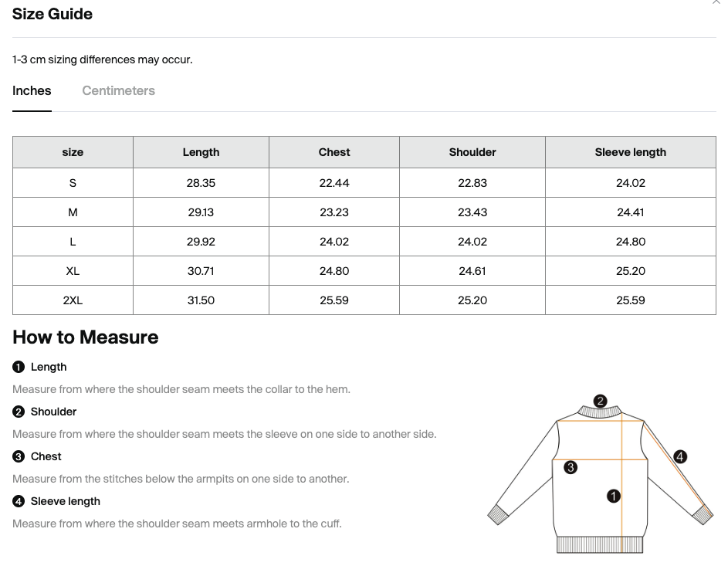Click the shoulder value 24.02 for L

click(x=472, y=242)
